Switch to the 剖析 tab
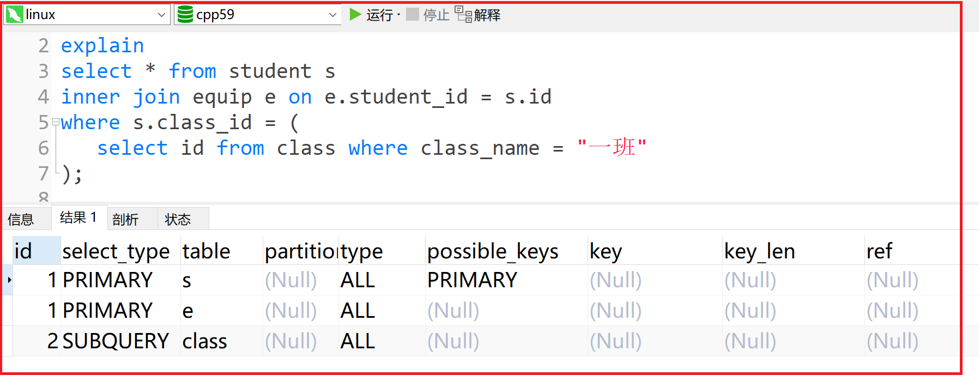Screen dimensions: 980x387 (125, 219)
